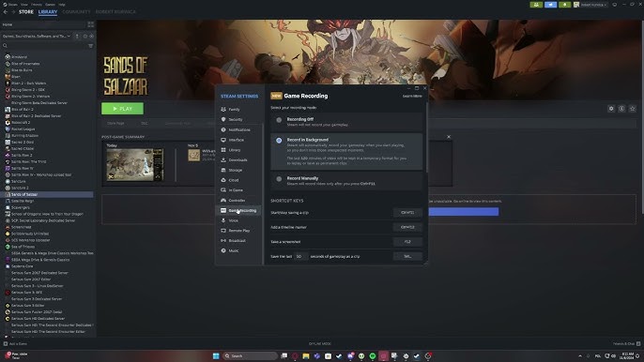Open the Cloud settings section
Viewport: 644px width, 362px height.
click(233, 180)
